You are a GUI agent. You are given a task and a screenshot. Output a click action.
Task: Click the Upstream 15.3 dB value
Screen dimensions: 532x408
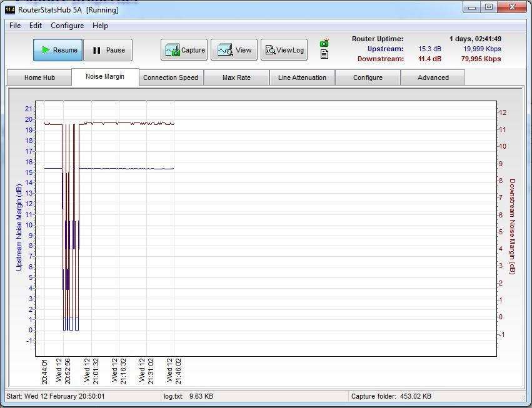pyautogui.click(x=429, y=49)
